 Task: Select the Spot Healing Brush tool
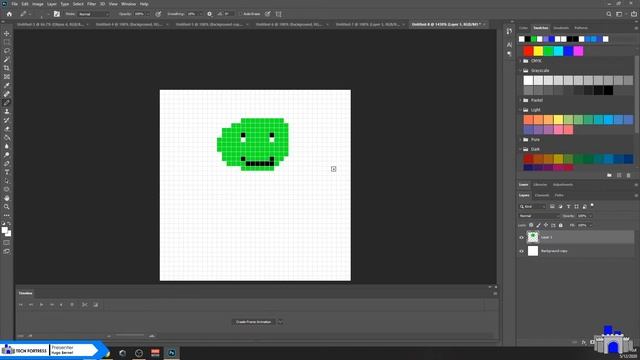coord(7,94)
